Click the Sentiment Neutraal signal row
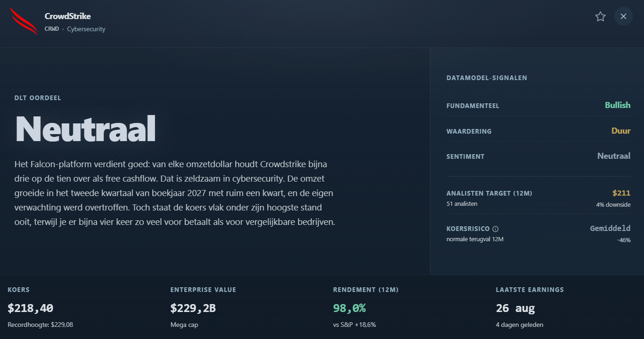This screenshot has width=644, height=339. [x=538, y=156]
